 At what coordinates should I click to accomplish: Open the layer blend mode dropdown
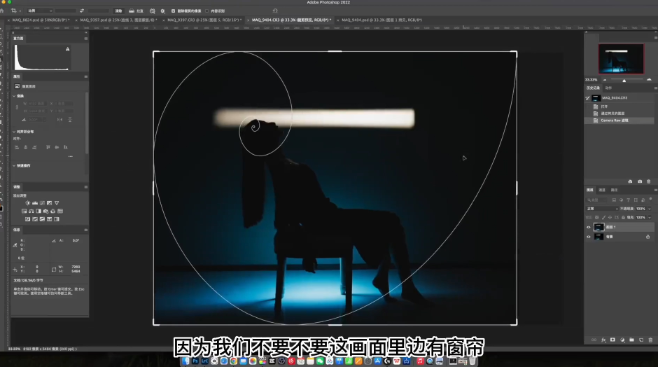point(603,208)
